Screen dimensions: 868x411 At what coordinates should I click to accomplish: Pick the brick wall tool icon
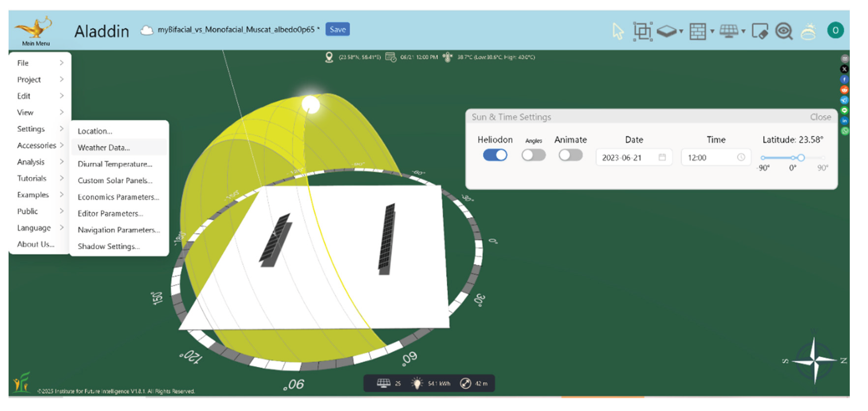pyautogui.click(x=698, y=31)
